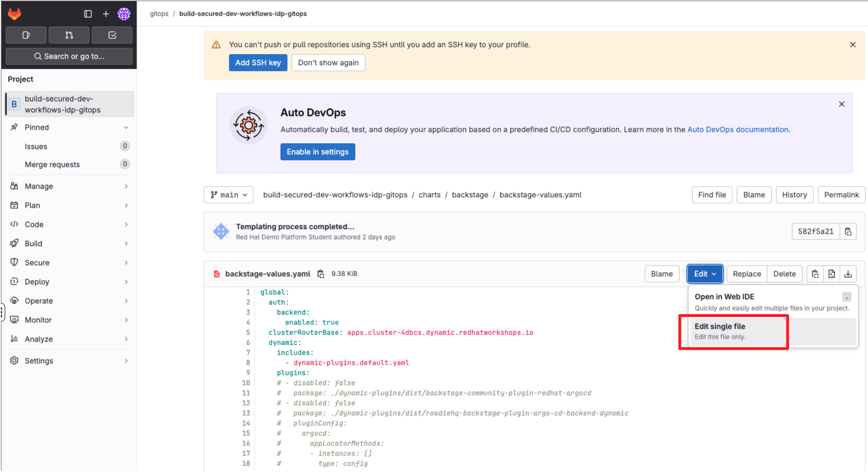Open the merge requests shortcut icon
This screenshot has height=476, width=868.
(69, 35)
